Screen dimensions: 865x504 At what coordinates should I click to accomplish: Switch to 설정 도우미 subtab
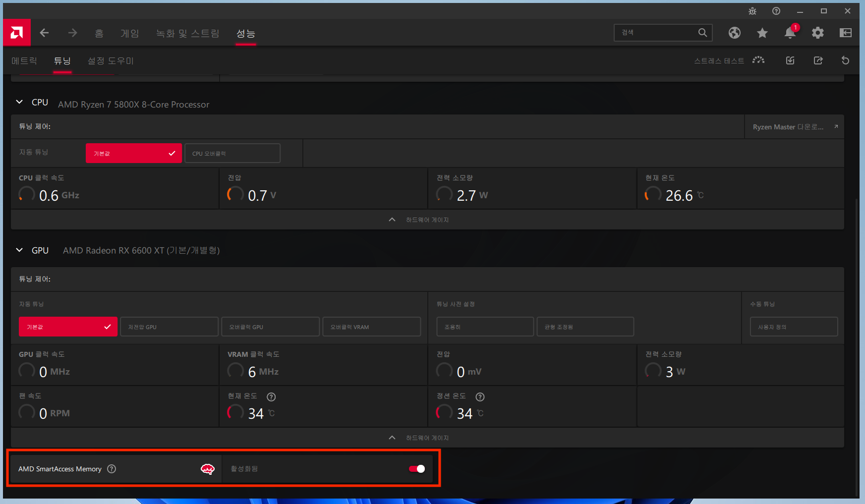coord(111,60)
